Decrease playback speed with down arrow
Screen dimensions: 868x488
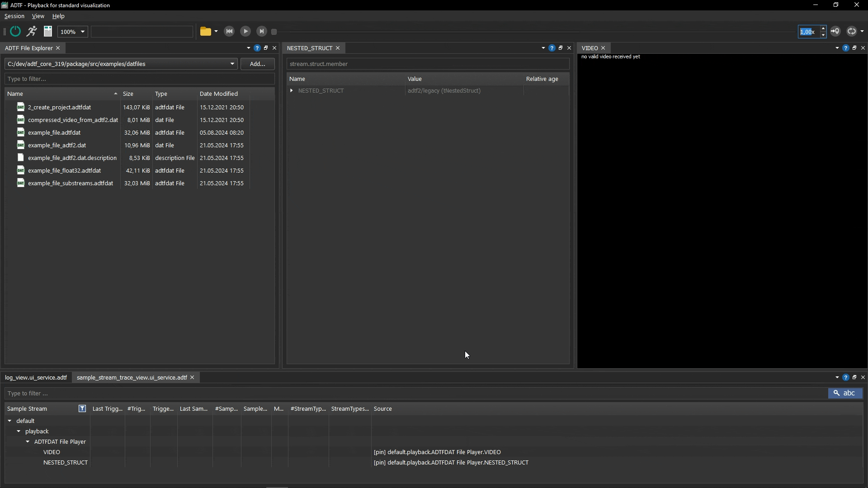823,35
